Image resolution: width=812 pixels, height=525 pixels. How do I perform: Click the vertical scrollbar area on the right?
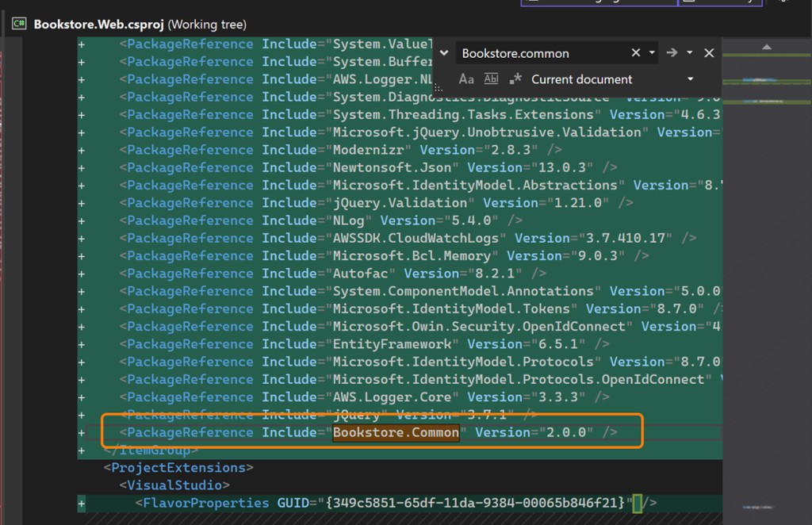tap(806, 278)
